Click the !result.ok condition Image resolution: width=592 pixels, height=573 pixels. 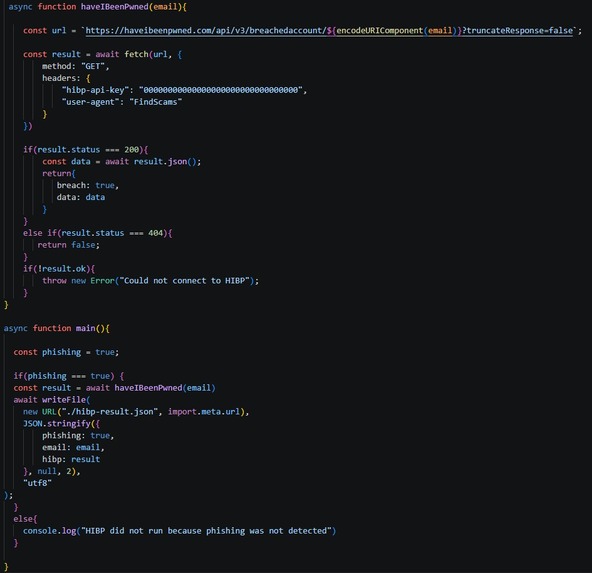click(x=62, y=269)
